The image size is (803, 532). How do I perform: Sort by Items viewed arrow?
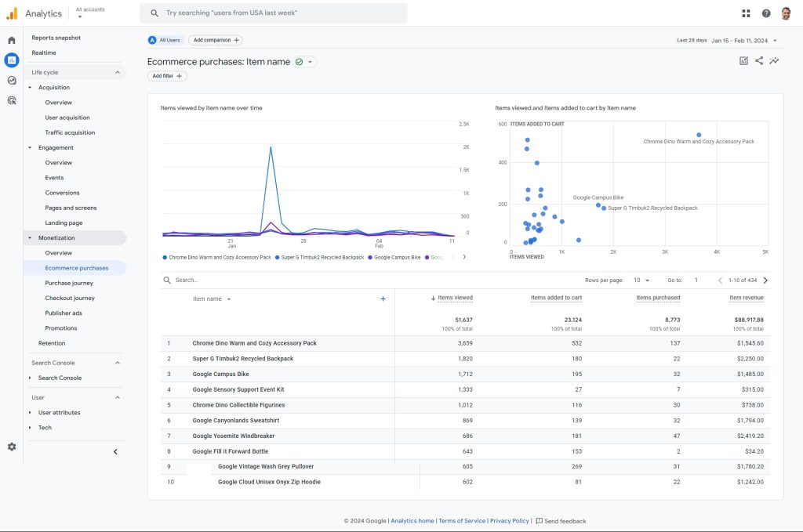(x=433, y=298)
